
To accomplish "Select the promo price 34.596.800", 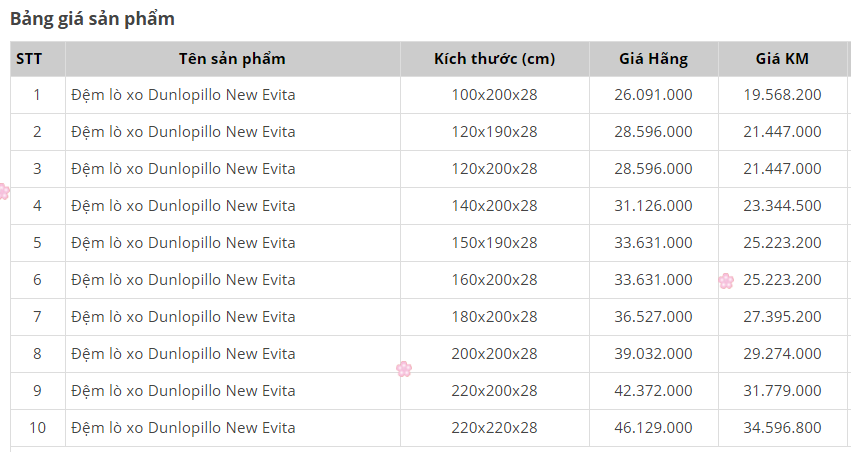I will pyautogui.click(x=782, y=428).
